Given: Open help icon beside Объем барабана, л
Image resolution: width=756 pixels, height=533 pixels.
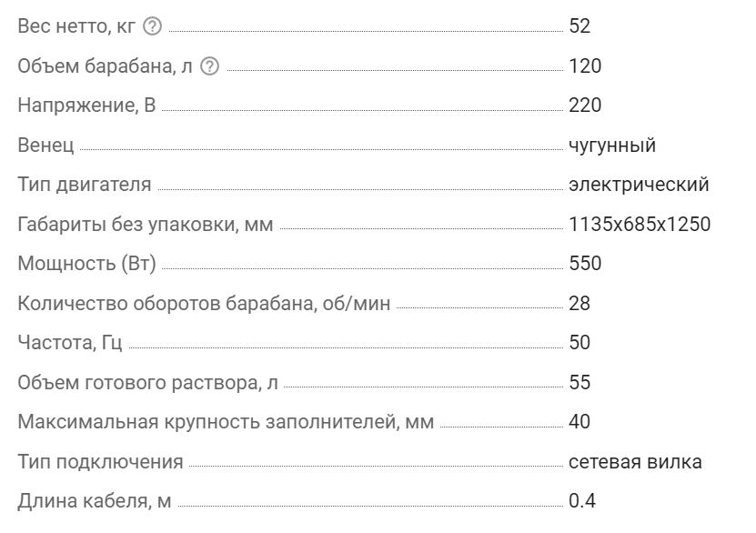Looking at the screenshot, I should tap(210, 66).
